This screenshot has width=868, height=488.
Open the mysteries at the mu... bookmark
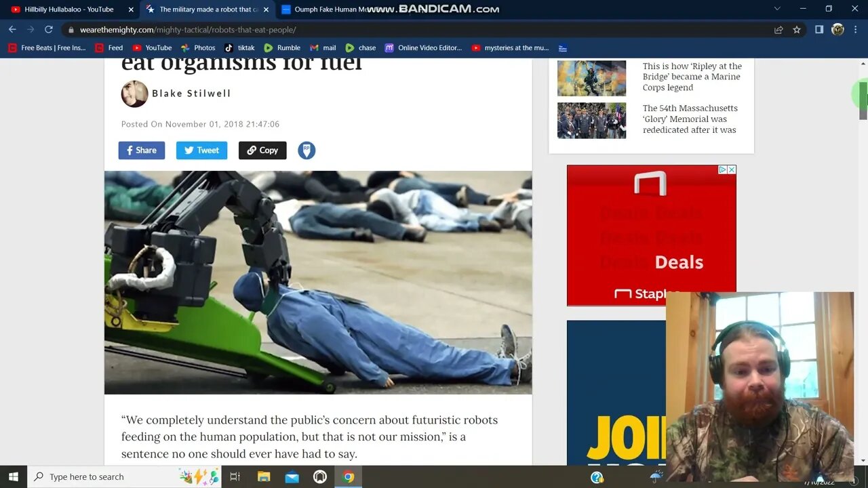510,48
